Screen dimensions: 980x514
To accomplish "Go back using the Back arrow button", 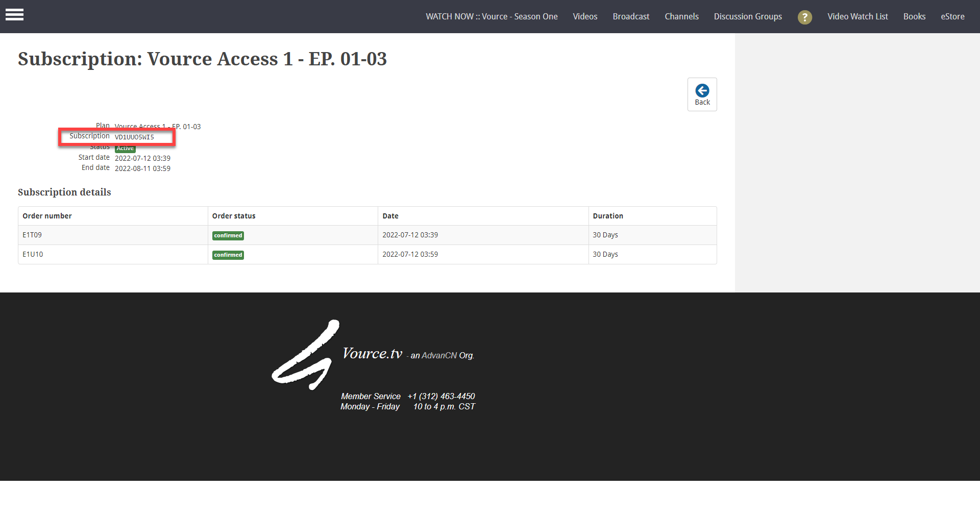I will (x=702, y=94).
